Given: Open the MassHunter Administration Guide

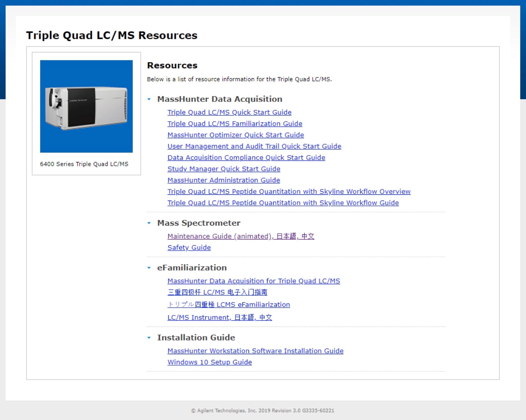Looking at the screenshot, I should coord(223,180).
